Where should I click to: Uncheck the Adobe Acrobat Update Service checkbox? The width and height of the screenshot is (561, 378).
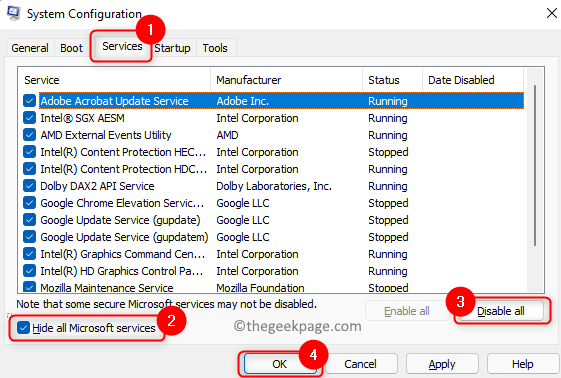coord(29,101)
